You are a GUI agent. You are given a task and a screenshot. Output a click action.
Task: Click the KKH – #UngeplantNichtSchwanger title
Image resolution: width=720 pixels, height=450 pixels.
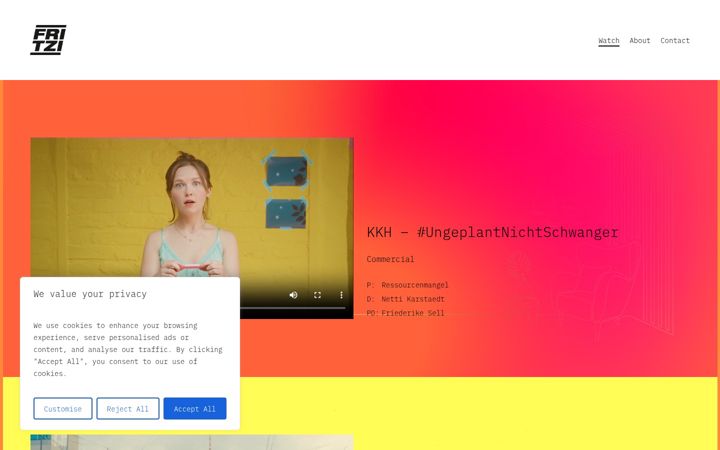(493, 232)
